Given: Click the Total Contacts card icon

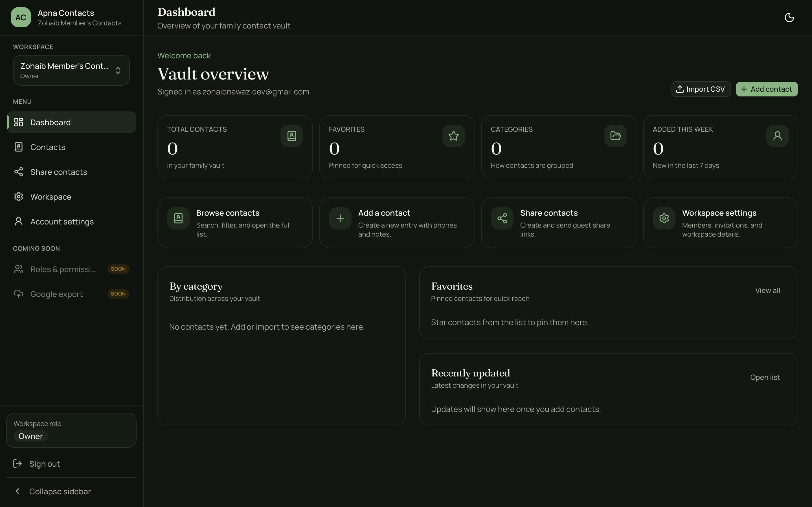Looking at the screenshot, I should (x=291, y=136).
